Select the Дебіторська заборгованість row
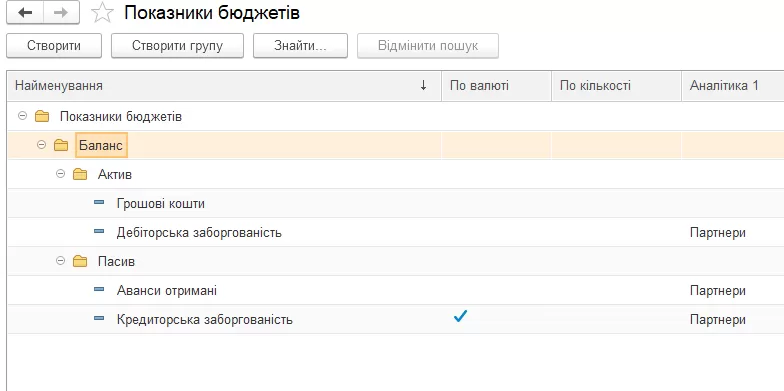 point(396,232)
